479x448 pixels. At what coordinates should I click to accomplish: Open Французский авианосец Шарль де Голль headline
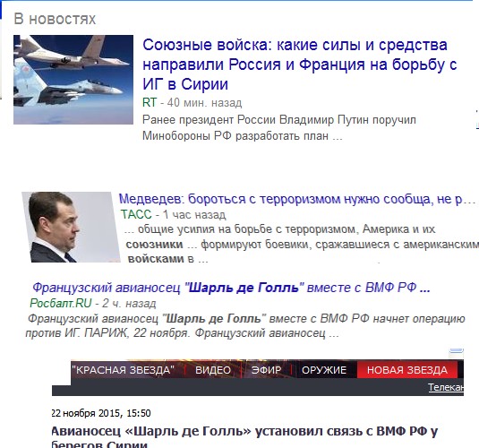point(231,288)
